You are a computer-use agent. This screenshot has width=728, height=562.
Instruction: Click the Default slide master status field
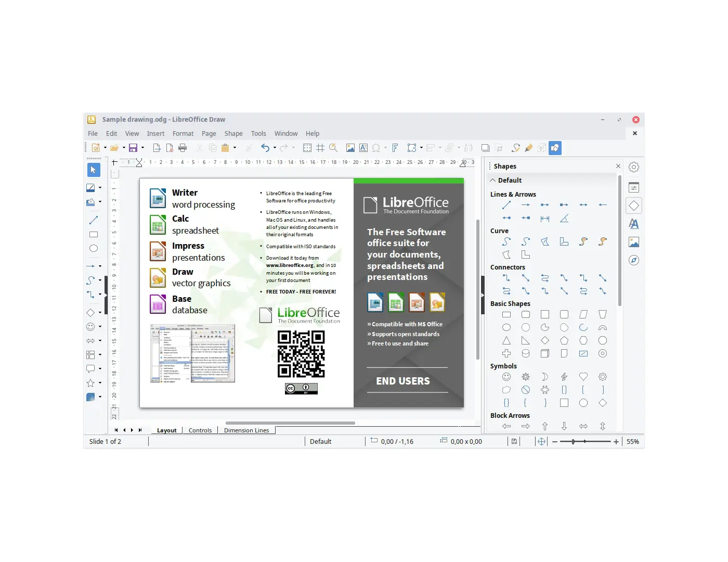point(320,442)
